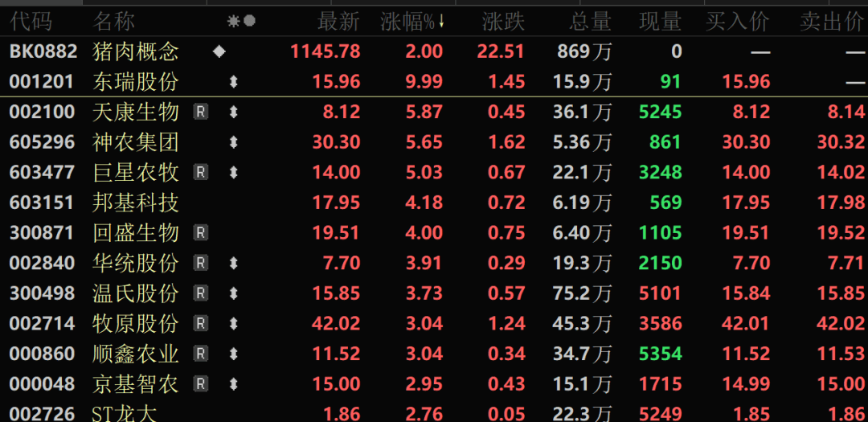
Task: Click the latest price 1145.78
Action: coord(325,52)
